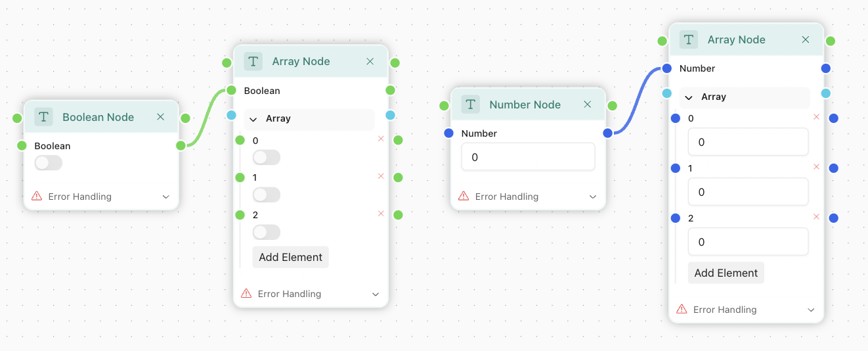
Task: Click the Boolean Node's blue-green output port
Action: (181, 145)
